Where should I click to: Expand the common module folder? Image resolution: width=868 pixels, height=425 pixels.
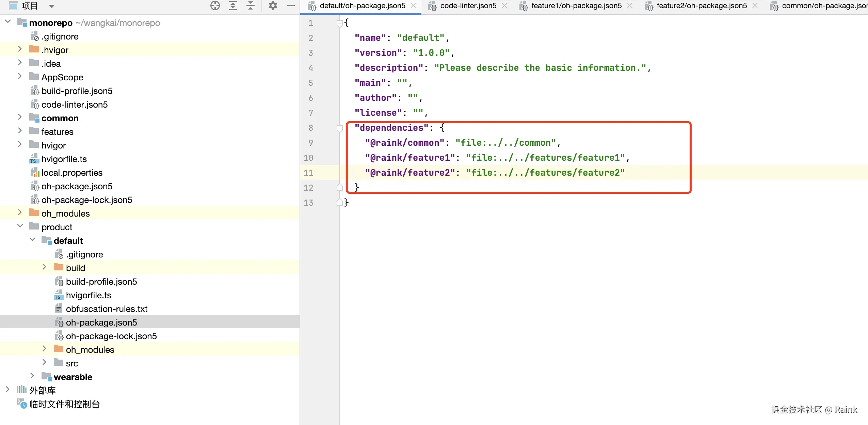[x=20, y=117]
